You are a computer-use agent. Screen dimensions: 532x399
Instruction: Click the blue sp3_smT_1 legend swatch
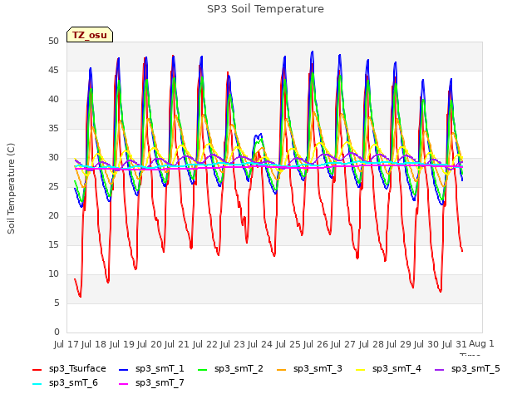point(124,369)
